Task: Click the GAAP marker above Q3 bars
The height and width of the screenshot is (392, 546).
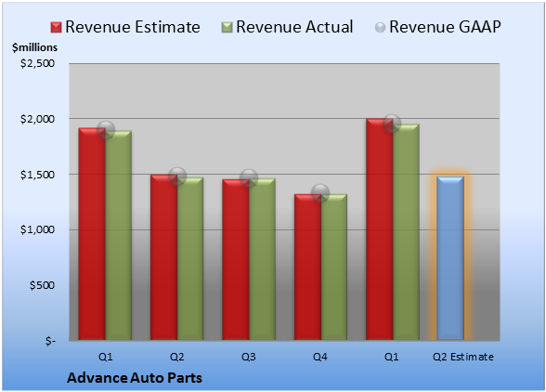Action: pos(249,178)
